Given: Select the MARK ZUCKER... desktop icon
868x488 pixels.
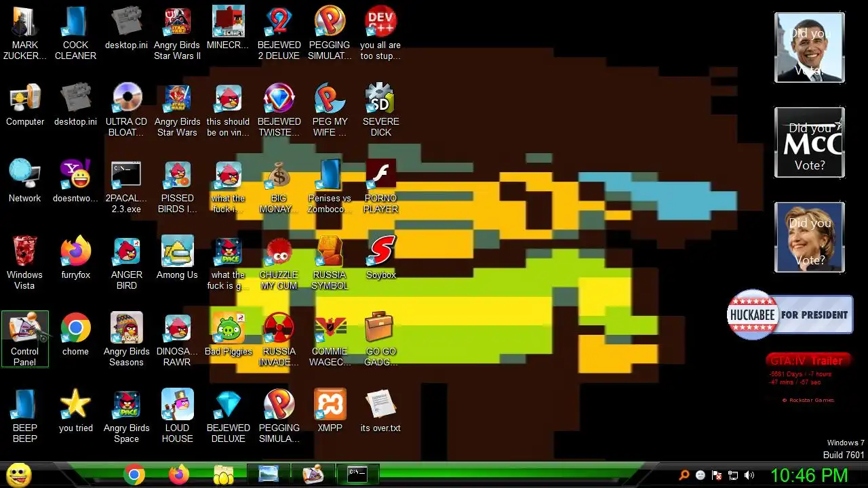Looking at the screenshot, I should pos(25,33).
